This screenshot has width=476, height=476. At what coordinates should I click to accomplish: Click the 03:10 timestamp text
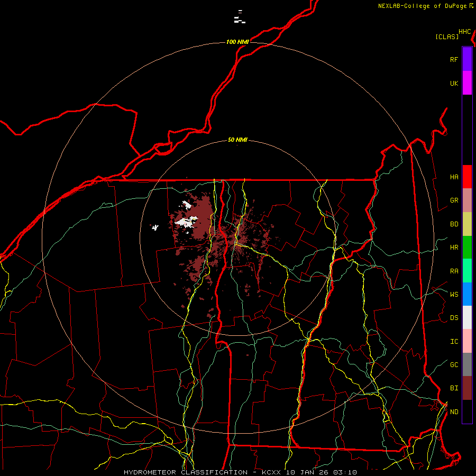[x=345, y=472]
